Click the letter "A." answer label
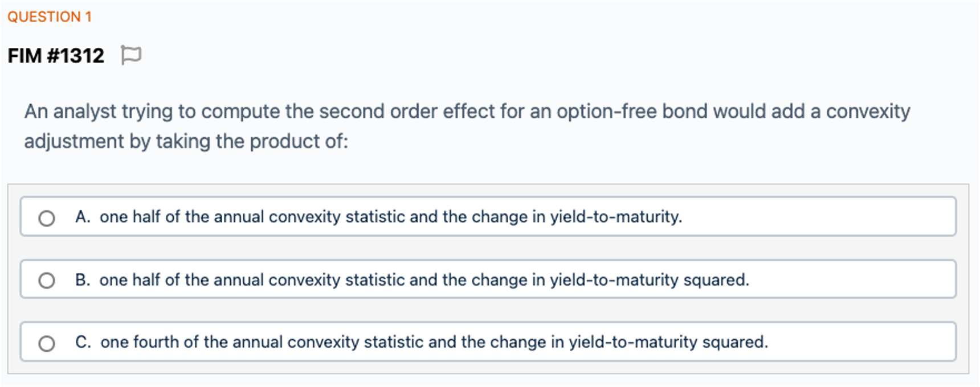The image size is (980, 387). (83, 217)
